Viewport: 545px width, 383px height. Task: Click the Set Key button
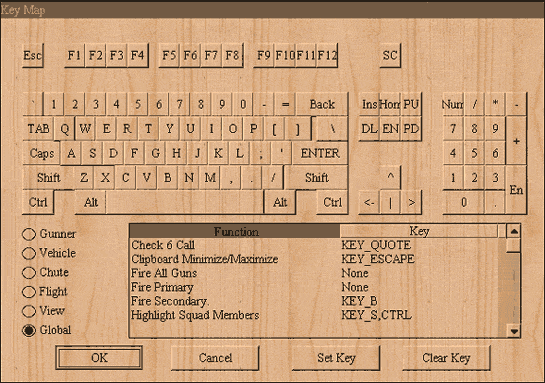tap(336, 358)
